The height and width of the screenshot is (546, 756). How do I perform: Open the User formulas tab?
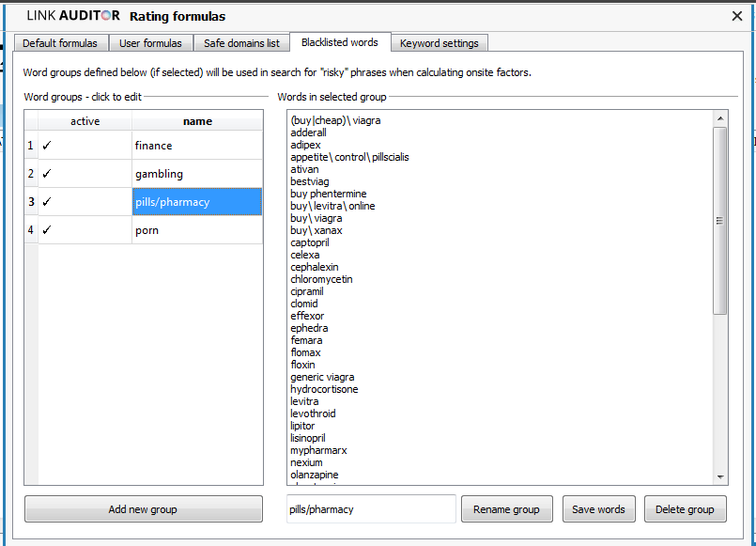click(x=150, y=43)
